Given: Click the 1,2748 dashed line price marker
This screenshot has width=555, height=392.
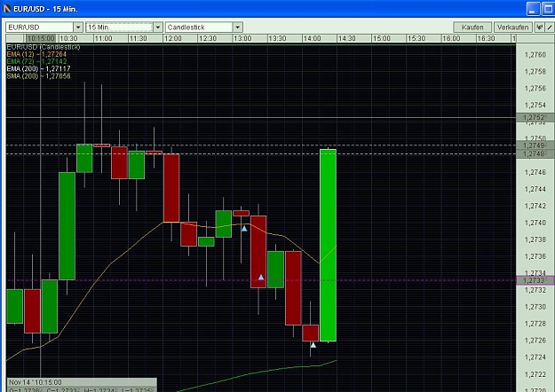Looking at the screenshot, I should click(535, 153).
